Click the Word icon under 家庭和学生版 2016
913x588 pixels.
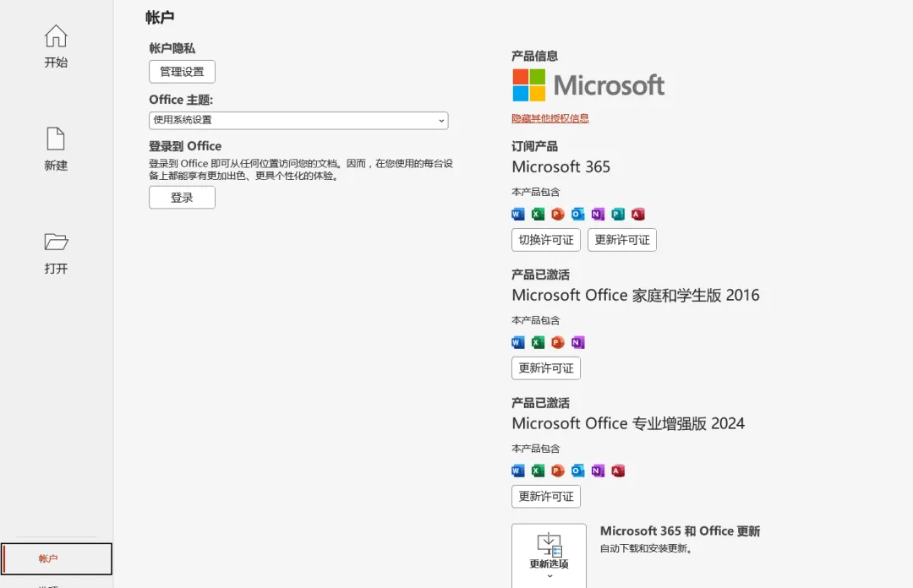[517, 342]
